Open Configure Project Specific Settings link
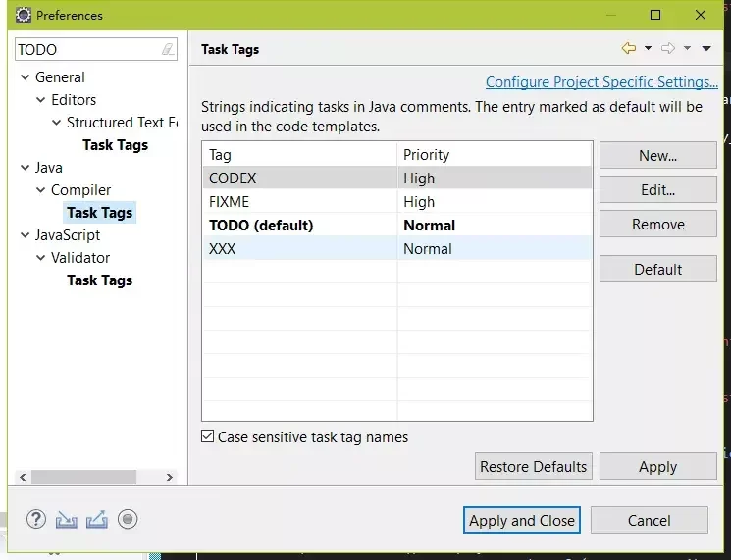 tap(601, 82)
